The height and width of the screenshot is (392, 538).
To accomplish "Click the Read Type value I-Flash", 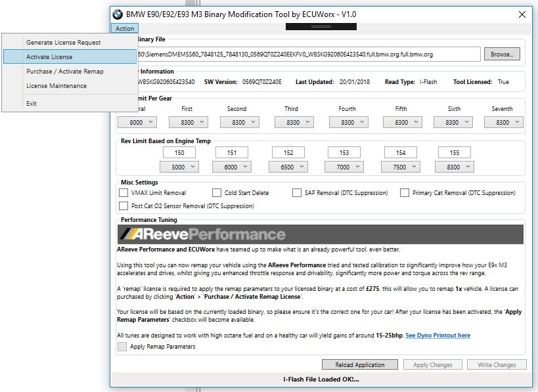I will [428, 82].
